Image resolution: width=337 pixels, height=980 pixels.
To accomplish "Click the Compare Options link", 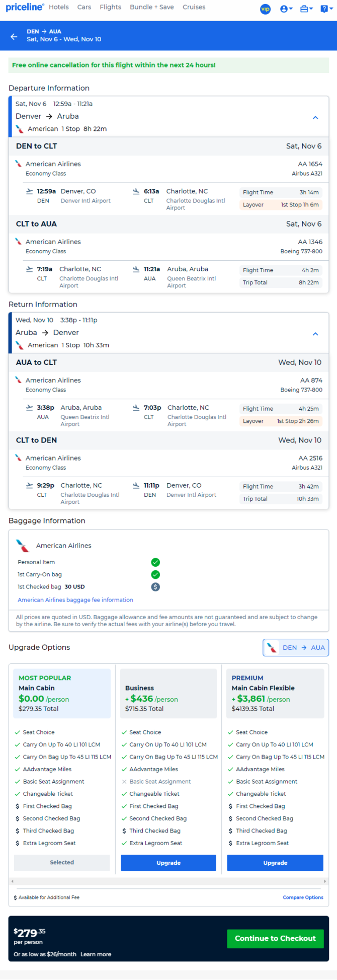I will 303,897.
